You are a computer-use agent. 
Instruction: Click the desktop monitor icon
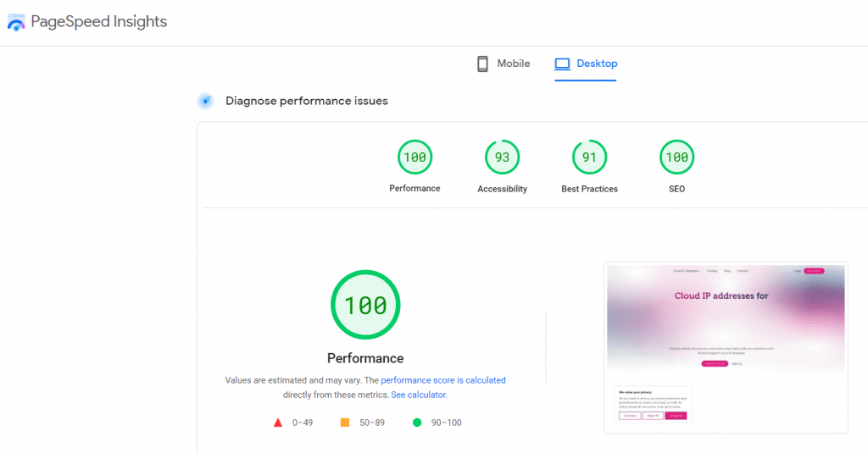tap(562, 64)
